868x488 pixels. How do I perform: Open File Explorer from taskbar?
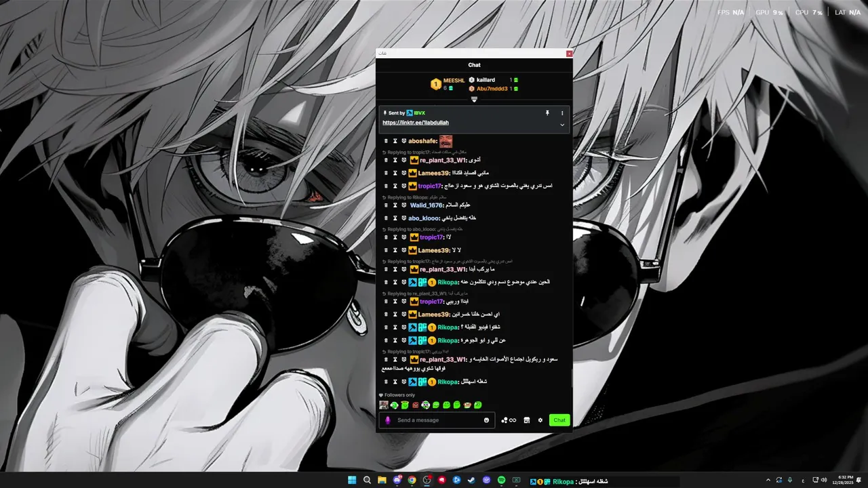(x=382, y=480)
